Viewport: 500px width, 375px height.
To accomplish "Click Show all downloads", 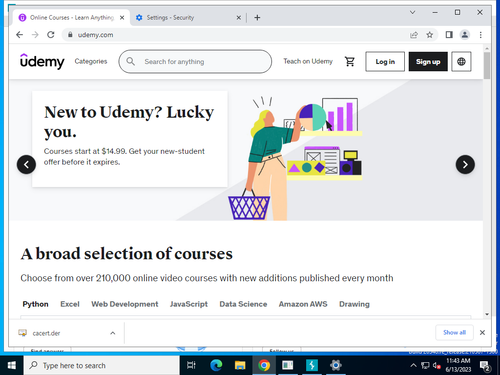I will [x=454, y=332].
